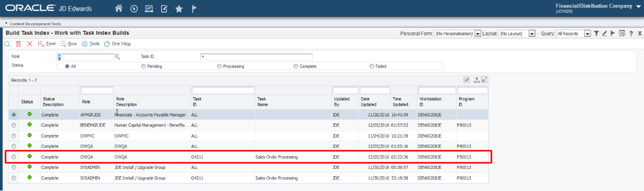Click the run query arrow icon
Image resolution: width=644 pixels, height=191 pixels.
[x=613, y=33]
